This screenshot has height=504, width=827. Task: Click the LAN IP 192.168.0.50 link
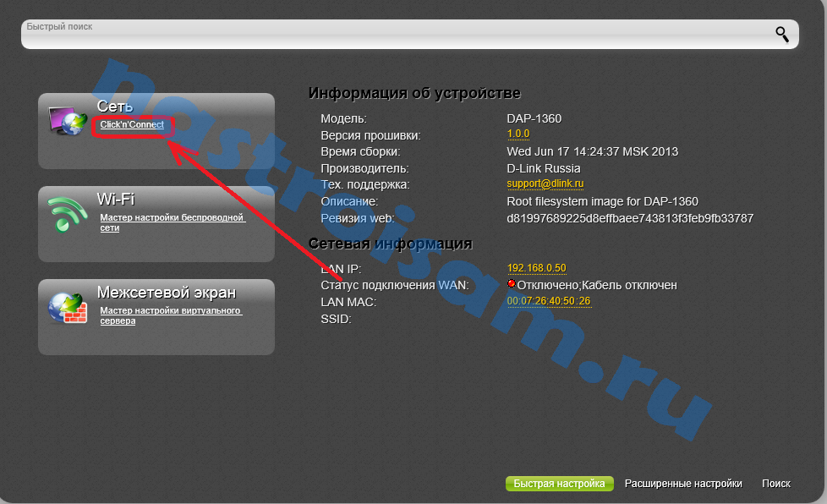click(x=536, y=268)
